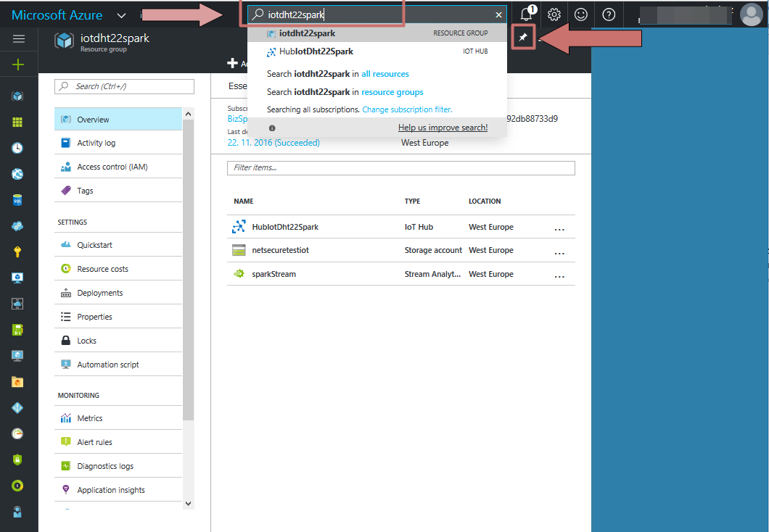Pin the search results blade

coord(523,37)
